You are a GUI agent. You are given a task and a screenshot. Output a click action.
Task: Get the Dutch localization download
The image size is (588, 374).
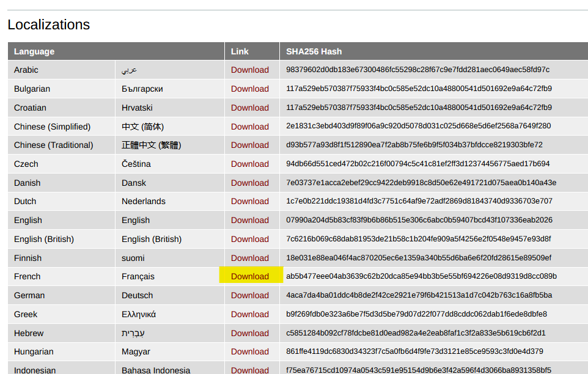249,201
